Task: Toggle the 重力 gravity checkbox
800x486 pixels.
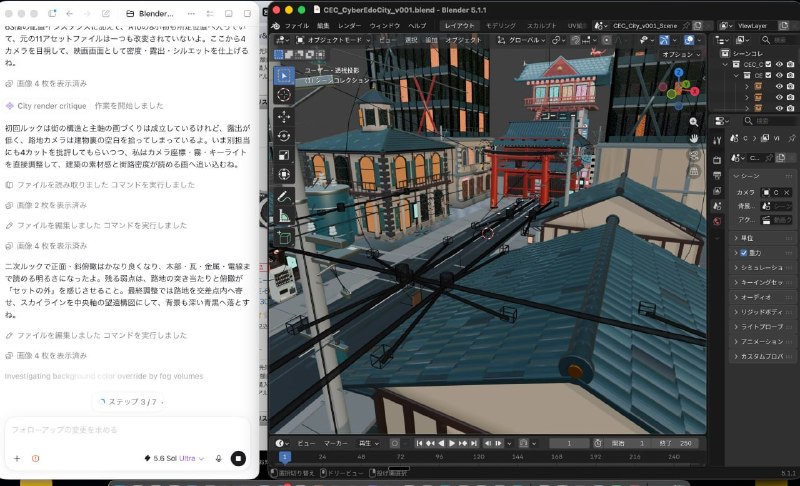Action: [x=743, y=252]
